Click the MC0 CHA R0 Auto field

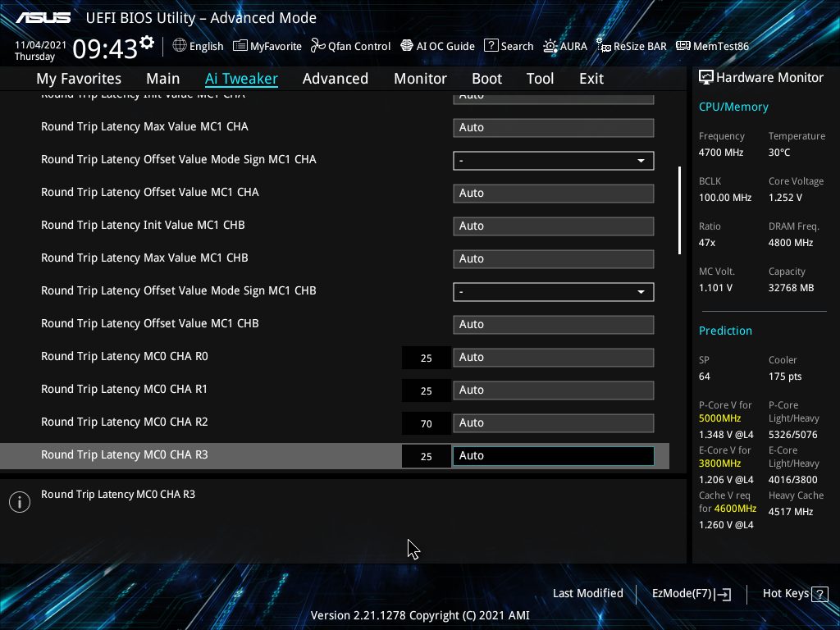554,358
